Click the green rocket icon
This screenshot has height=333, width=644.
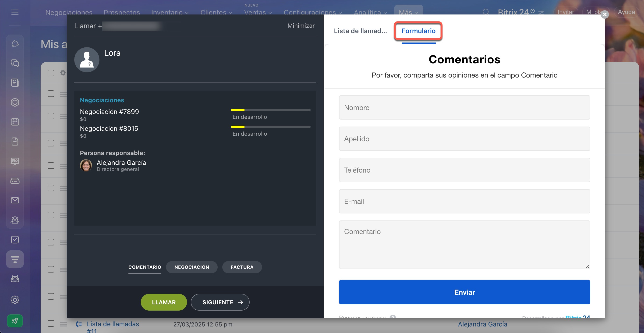click(x=15, y=321)
